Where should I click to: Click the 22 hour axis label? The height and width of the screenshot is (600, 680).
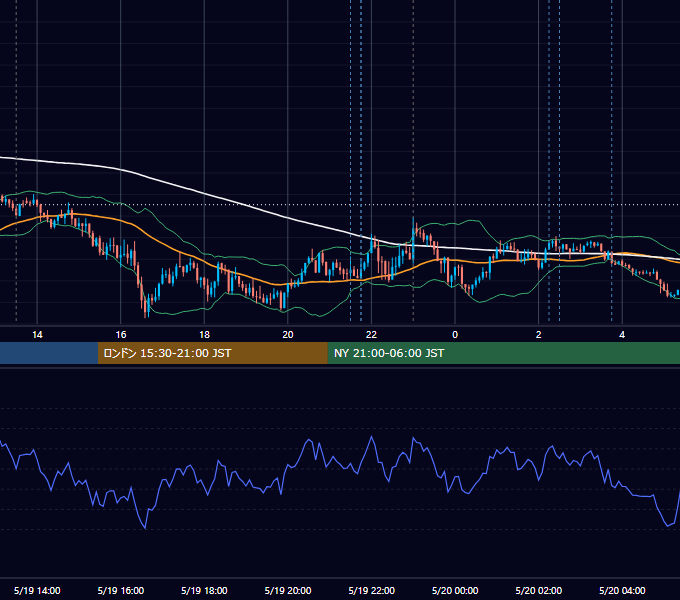[x=371, y=335]
